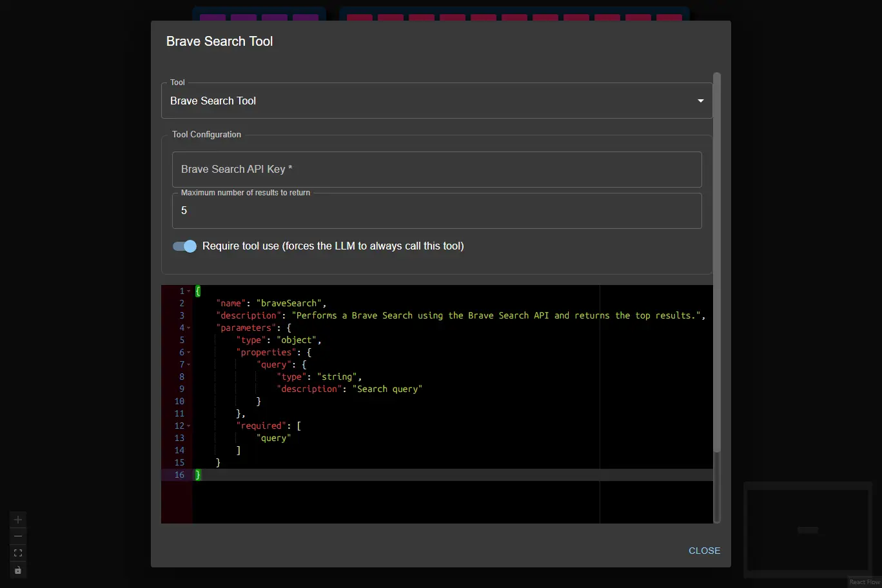This screenshot has height=588, width=882.
Task: Click line number 16 in the code gutter
Action: click(178, 475)
